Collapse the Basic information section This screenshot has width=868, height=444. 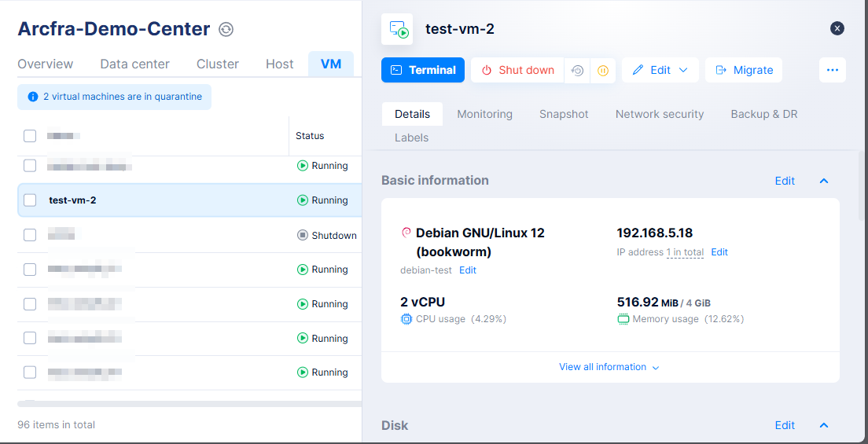click(x=824, y=181)
